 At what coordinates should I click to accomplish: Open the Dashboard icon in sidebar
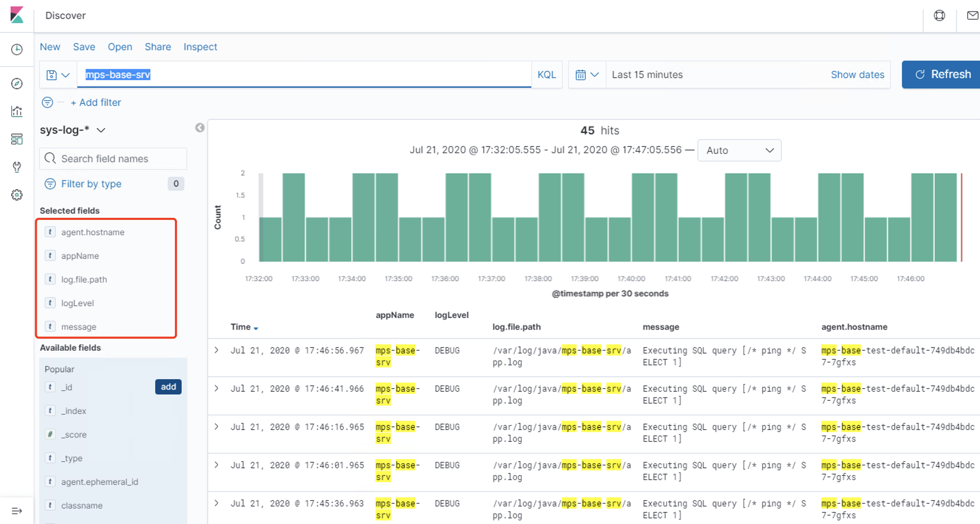(x=17, y=139)
